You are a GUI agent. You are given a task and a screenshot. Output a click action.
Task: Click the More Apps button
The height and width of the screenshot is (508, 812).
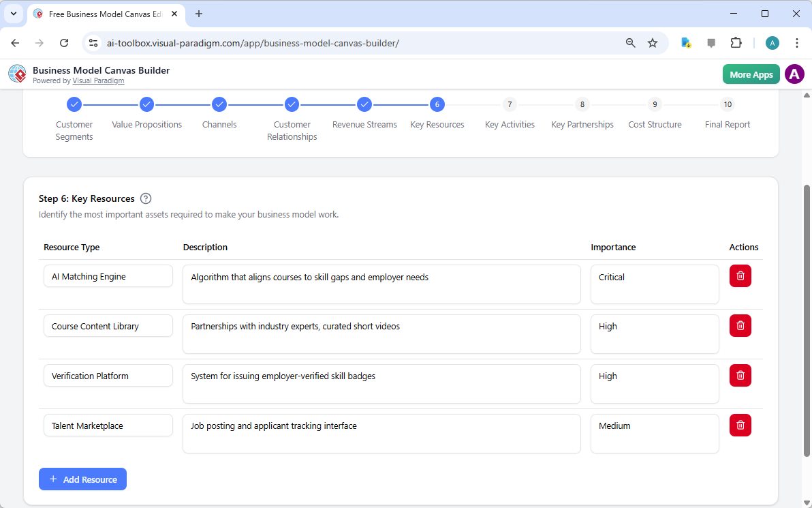751,74
